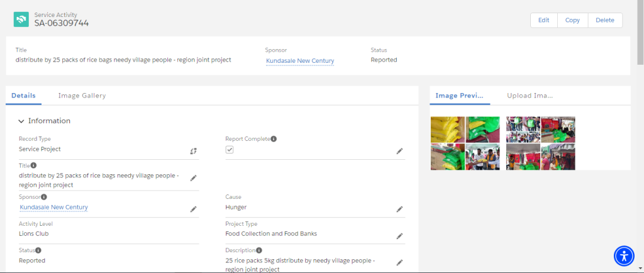This screenshot has width=644, height=273.
Task: Toggle the Report Complete checkbox
Action: (x=230, y=150)
